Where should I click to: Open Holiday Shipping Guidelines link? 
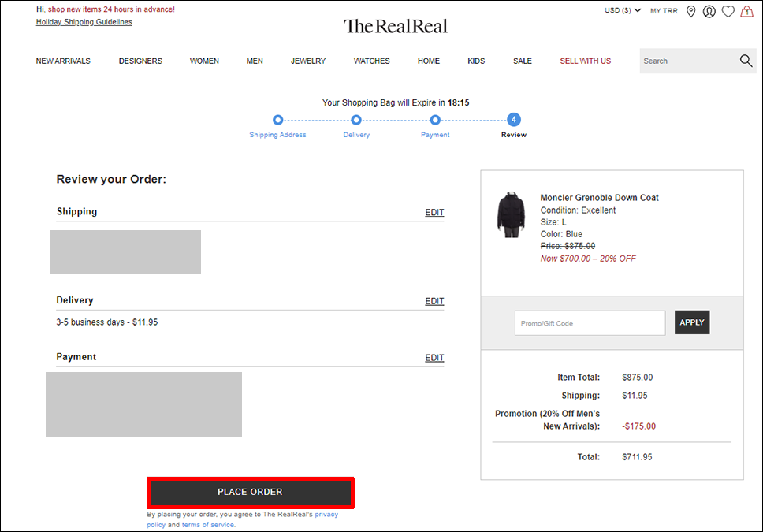point(84,22)
